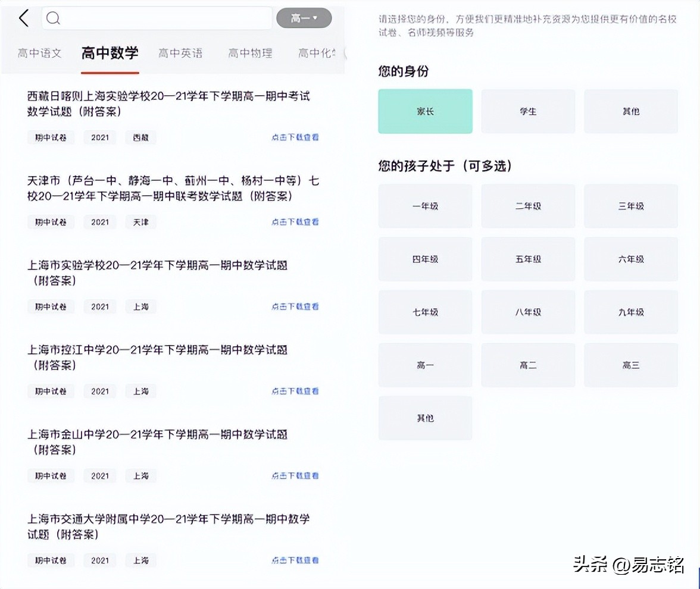Tap the back arrow icon
The image size is (700, 589).
pyautogui.click(x=24, y=18)
